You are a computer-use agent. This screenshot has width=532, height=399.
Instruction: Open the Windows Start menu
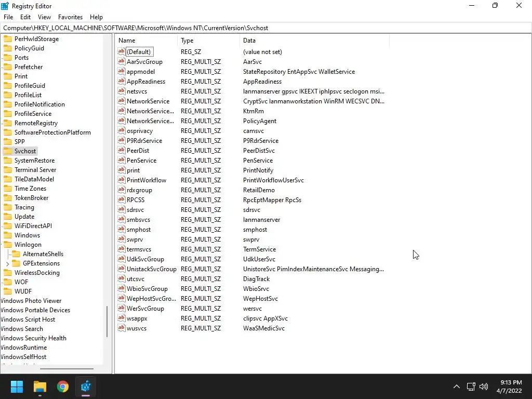point(17,387)
